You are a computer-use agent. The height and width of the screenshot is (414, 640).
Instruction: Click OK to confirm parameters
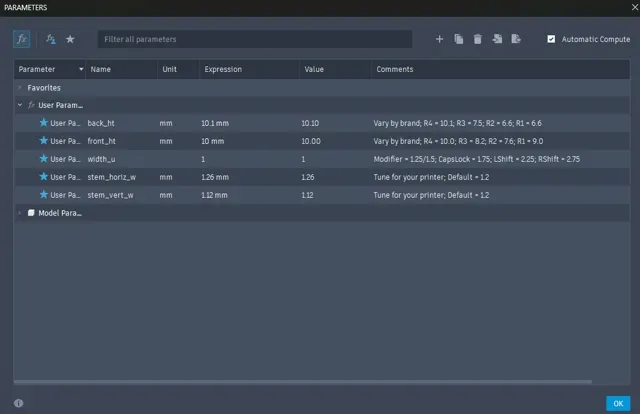click(618, 403)
